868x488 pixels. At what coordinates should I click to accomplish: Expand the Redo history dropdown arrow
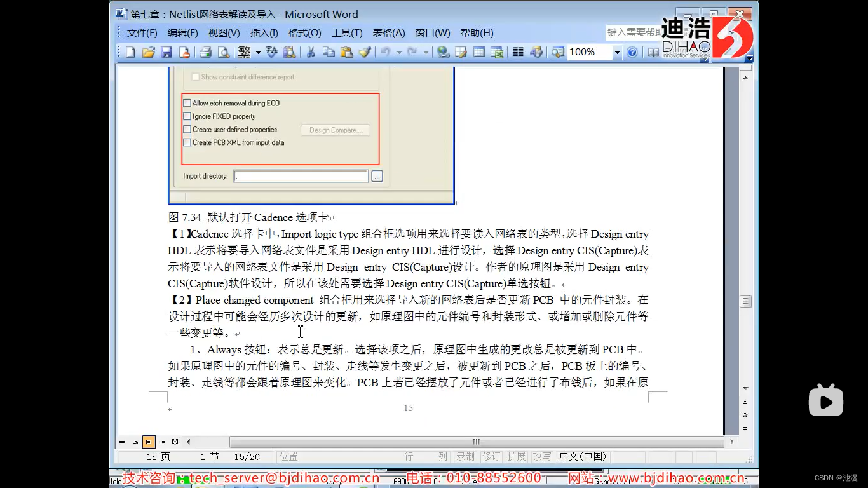tap(426, 52)
